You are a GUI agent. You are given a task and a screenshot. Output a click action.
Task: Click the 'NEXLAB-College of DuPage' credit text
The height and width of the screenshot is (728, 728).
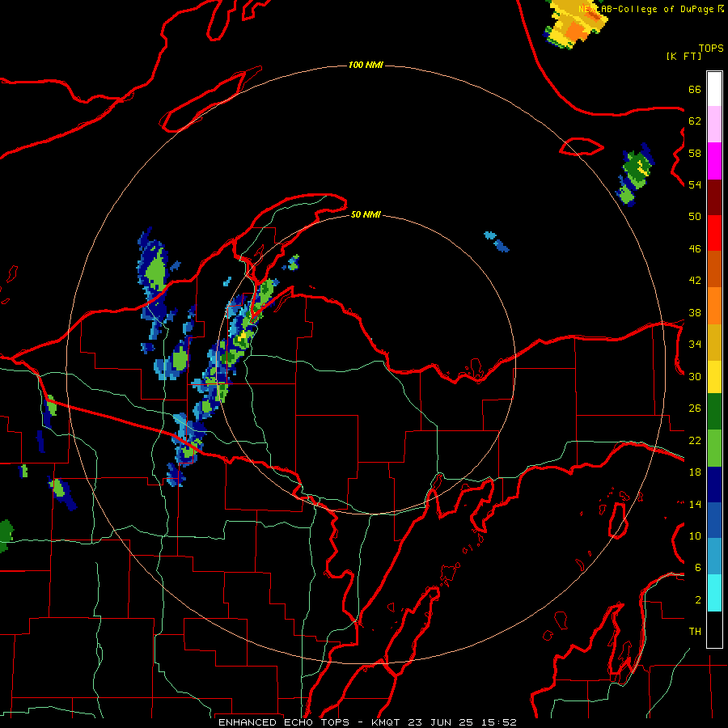(x=645, y=9)
